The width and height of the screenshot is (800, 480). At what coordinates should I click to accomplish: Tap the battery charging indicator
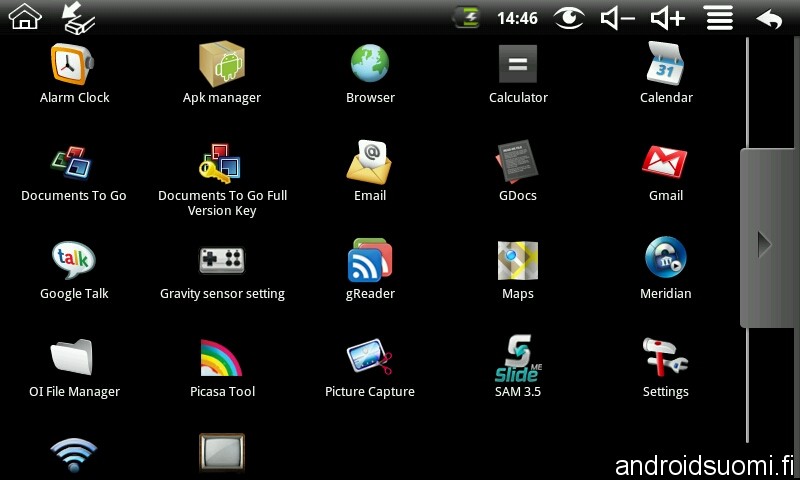coord(467,18)
